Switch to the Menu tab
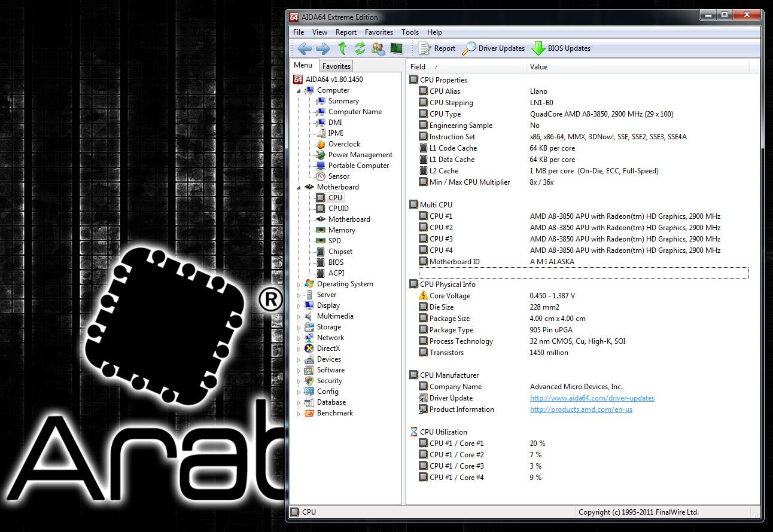The image size is (773, 532). pyautogui.click(x=303, y=65)
